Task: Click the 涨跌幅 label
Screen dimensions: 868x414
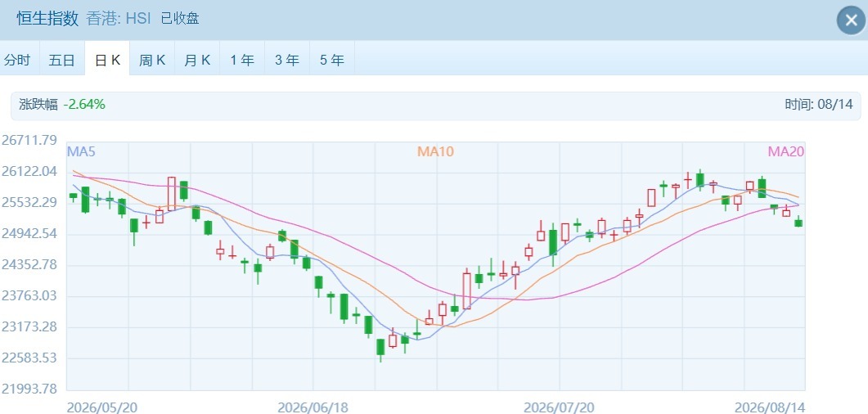Action: (38, 104)
